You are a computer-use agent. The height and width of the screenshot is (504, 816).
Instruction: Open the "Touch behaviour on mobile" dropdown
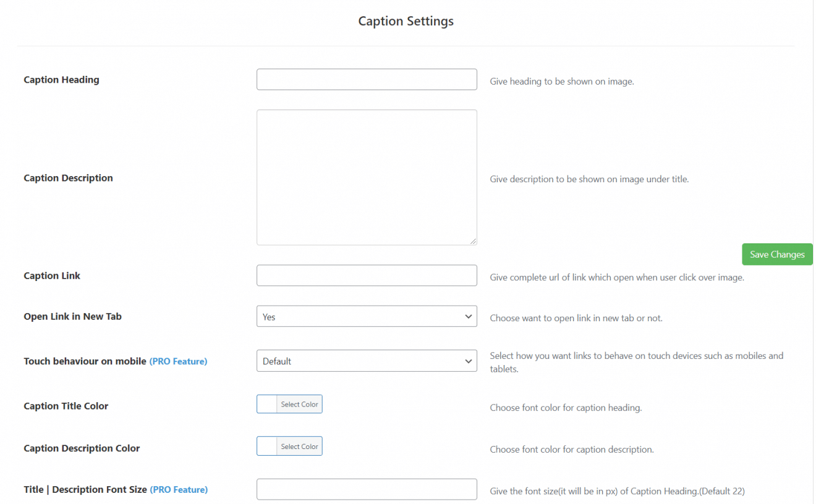pyautogui.click(x=367, y=361)
